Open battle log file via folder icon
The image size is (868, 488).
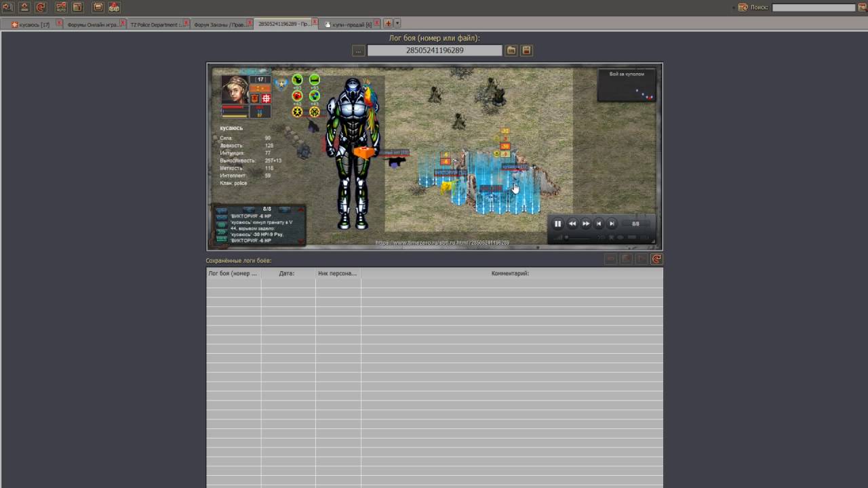coord(511,51)
